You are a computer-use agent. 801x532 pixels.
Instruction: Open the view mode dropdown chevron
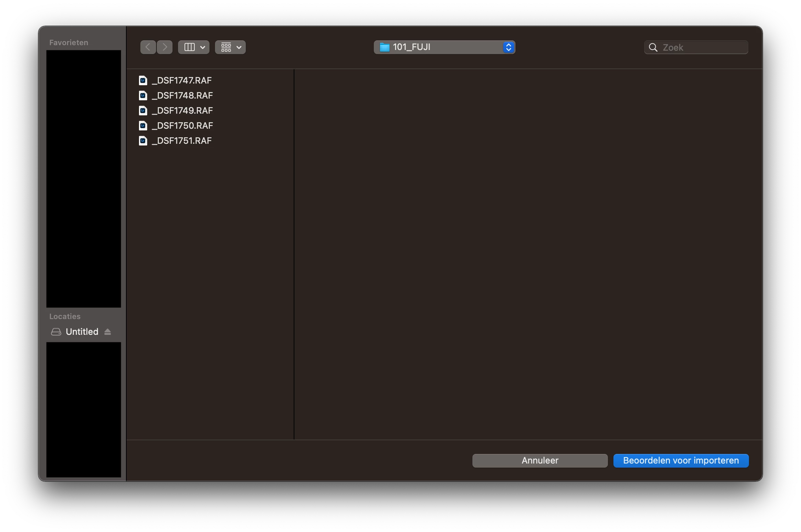(203, 47)
